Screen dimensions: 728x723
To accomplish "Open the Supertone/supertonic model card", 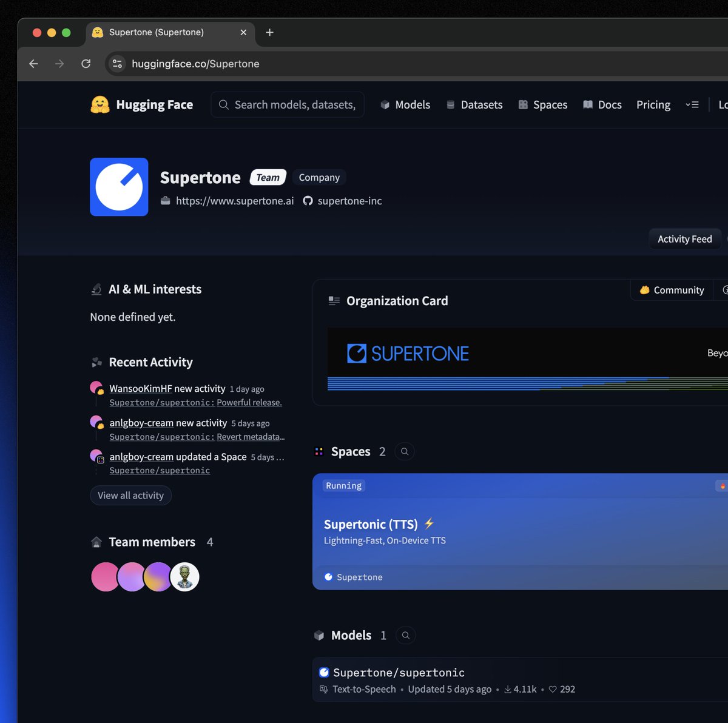I will click(520, 680).
